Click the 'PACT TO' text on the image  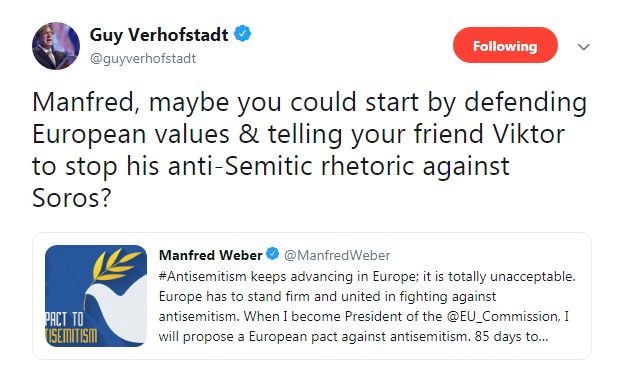[x=64, y=320]
